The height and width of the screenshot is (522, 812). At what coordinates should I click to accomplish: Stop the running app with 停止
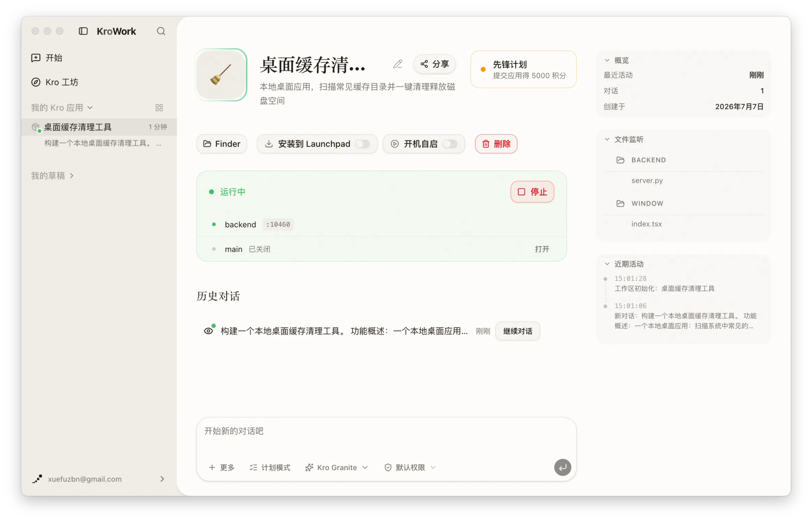click(532, 192)
